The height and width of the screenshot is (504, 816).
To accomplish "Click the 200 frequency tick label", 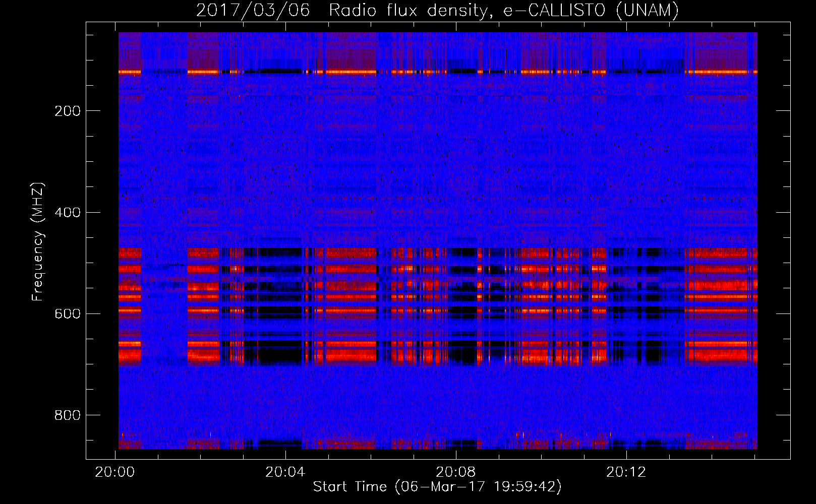I will tap(68, 111).
